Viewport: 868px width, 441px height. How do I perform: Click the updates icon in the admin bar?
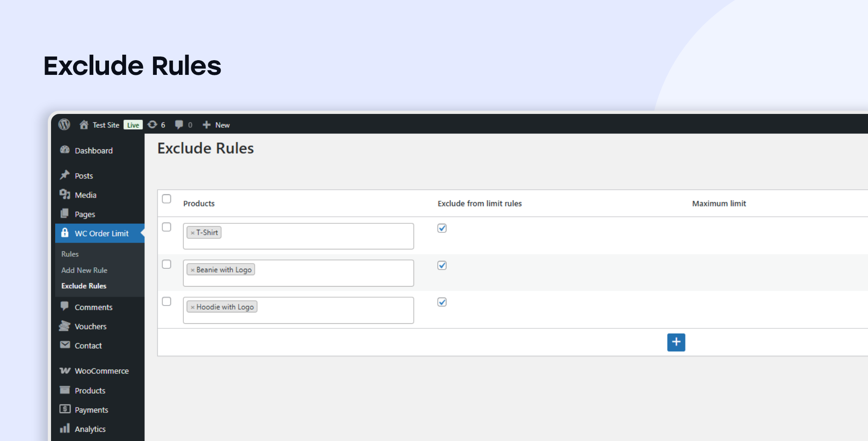click(152, 124)
